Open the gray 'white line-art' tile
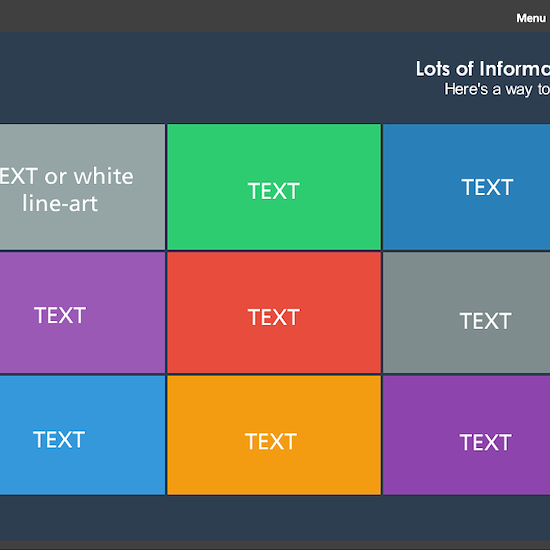 pyautogui.click(x=82, y=187)
